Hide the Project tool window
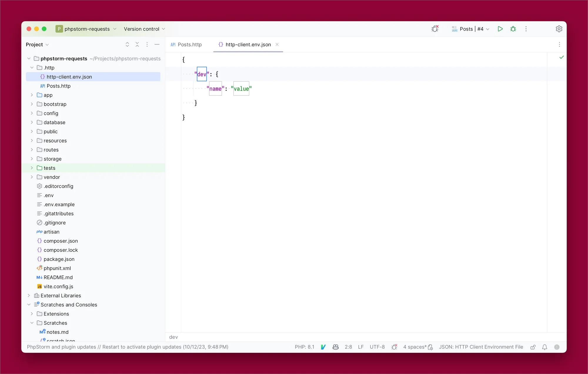The image size is (588, 374). point(157,44)
